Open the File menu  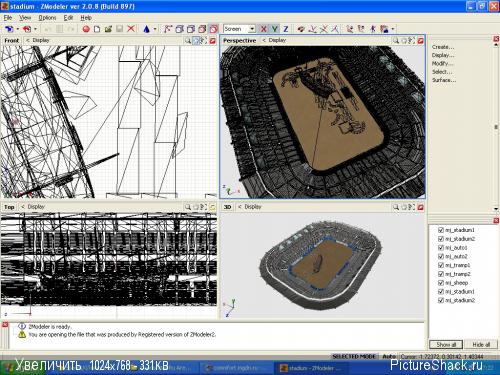coord(8,18)
